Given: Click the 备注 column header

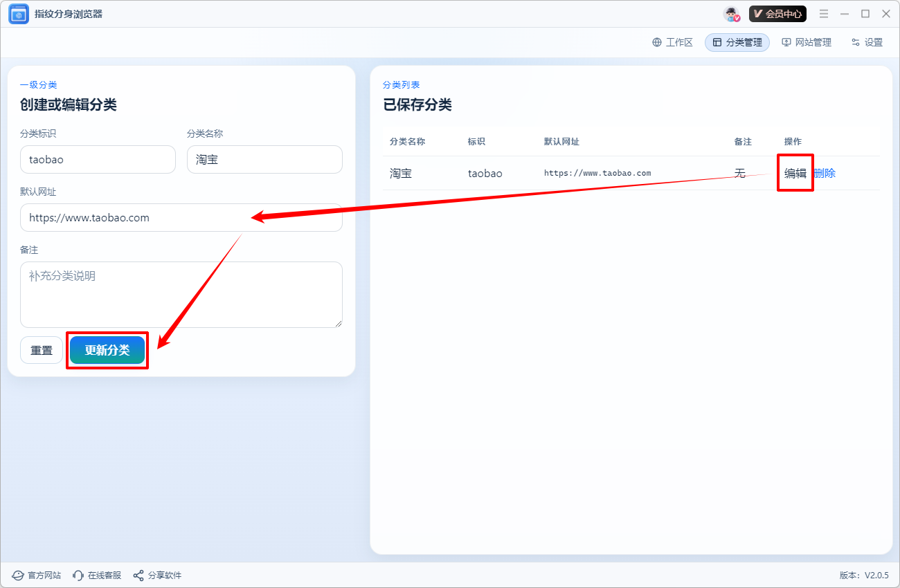Looking at the screenshot, I should (743, 141).
